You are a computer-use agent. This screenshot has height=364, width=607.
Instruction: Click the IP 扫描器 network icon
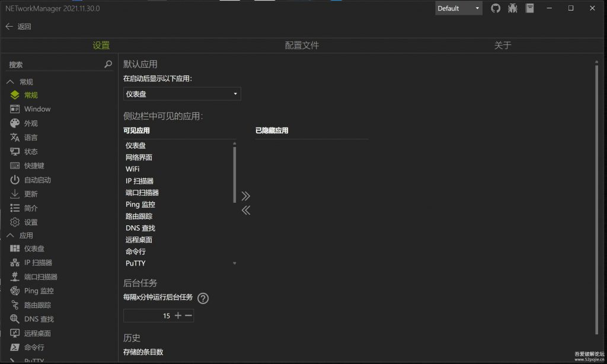coord(15,263)
